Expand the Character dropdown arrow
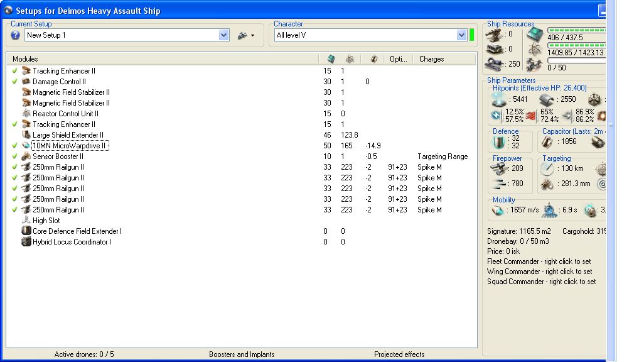 click(x=461, y=35)
